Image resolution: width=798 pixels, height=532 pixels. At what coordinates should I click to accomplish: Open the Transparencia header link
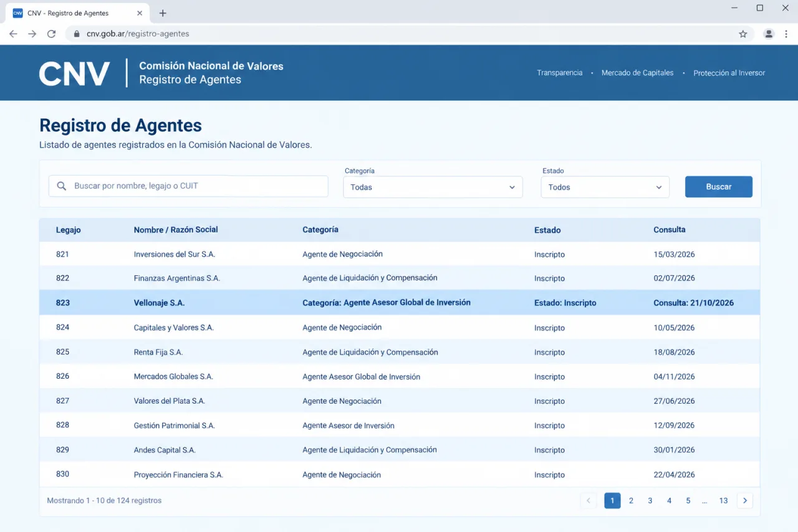[560, 73]
